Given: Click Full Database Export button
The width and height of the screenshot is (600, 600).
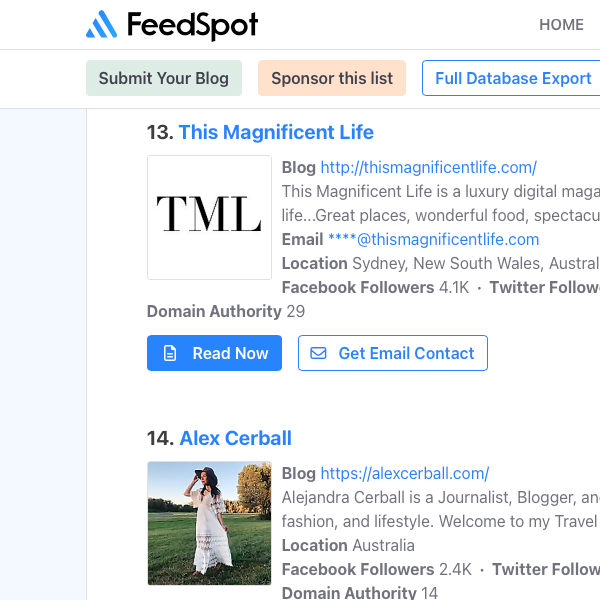Looking at the screenshot, I should 512,78.
